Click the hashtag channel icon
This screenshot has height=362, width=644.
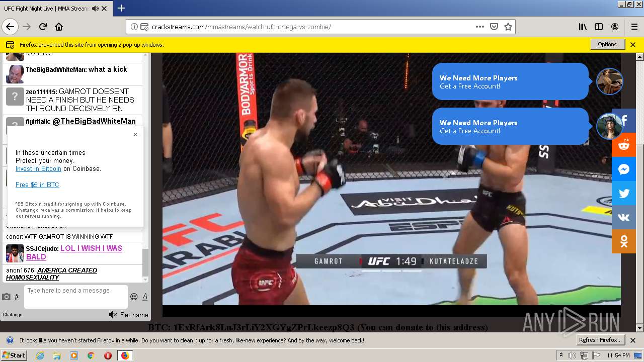pos(17,297)
